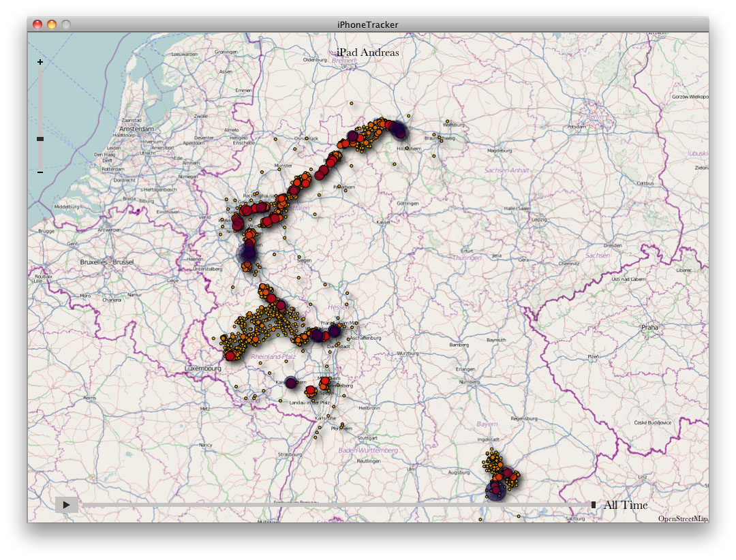Click the All Time label

click(x=625, y=505)
